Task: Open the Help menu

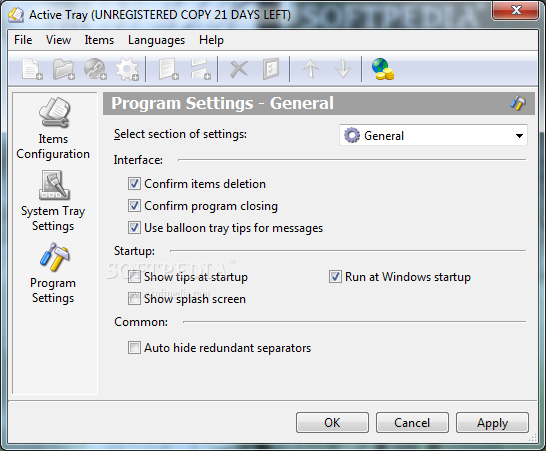Action: pyautogui.click(x=211, y=40)
